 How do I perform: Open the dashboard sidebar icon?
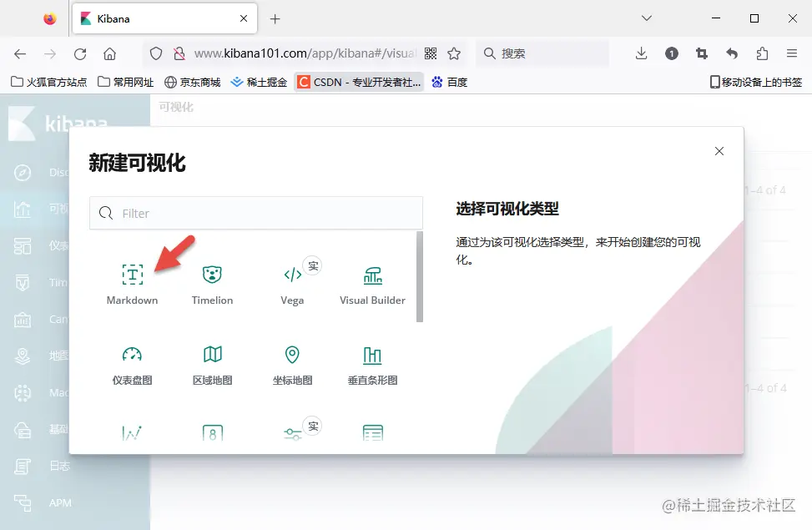(23, 246)
